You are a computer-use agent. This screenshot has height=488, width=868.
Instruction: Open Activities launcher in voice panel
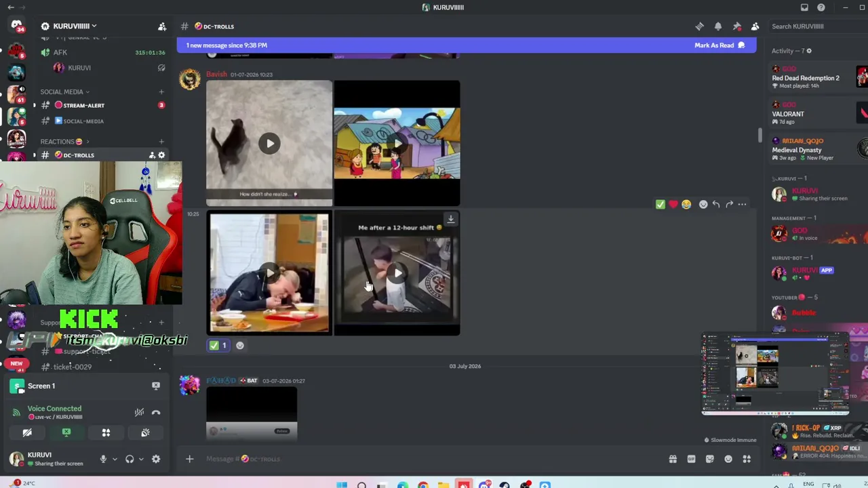point(106,432)
